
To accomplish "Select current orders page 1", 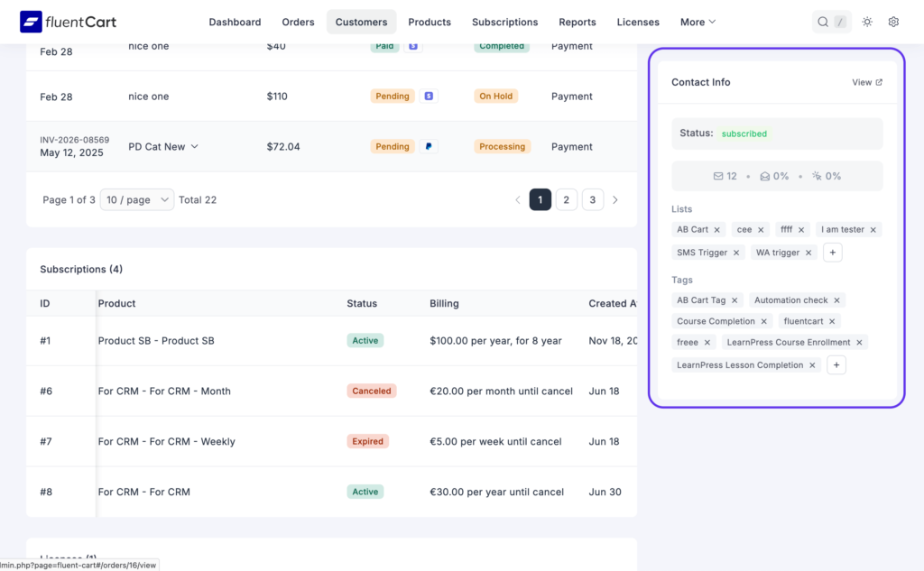I will [540, 199].
